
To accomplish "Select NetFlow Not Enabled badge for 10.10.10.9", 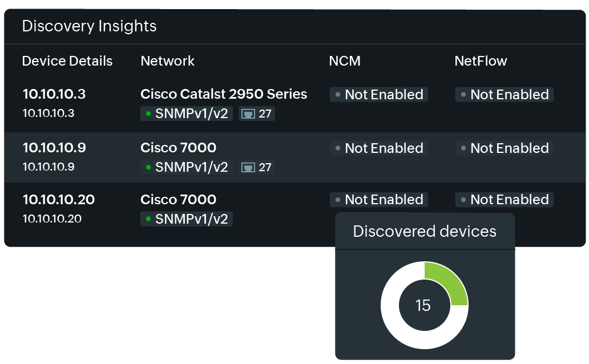I will [504, 148].
